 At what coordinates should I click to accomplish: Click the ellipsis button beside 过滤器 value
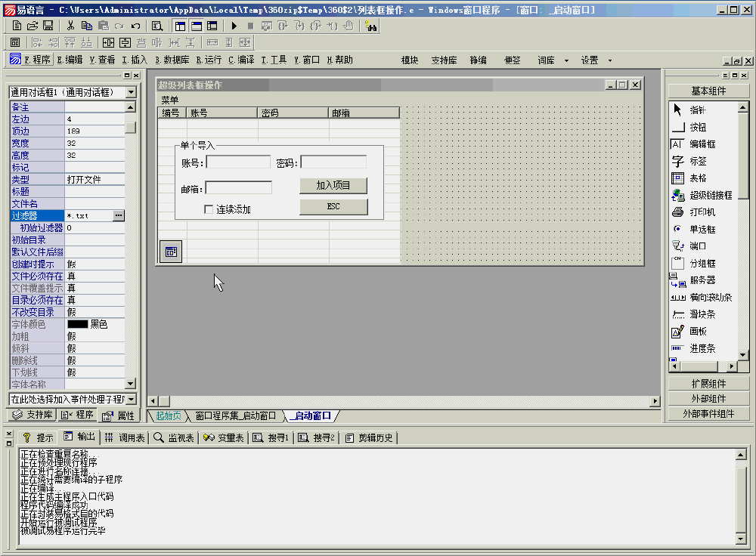pyautogui.click(x=119, y=215)
